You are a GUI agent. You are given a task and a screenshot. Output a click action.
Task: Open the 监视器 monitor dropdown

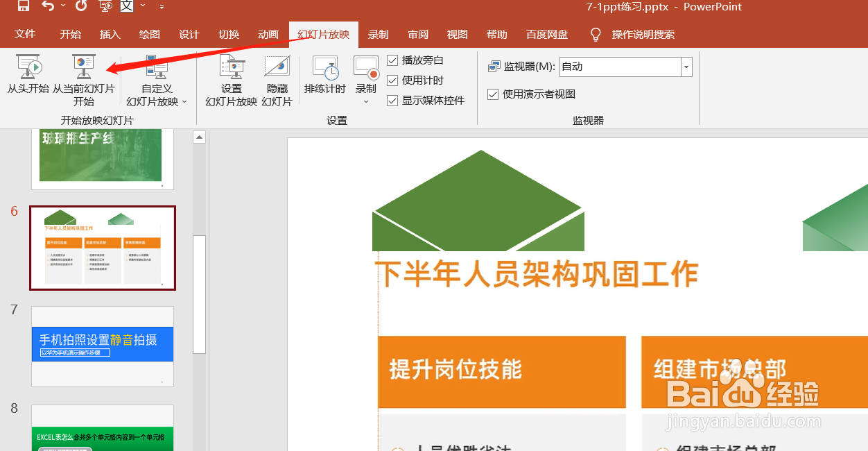(686, 67)
